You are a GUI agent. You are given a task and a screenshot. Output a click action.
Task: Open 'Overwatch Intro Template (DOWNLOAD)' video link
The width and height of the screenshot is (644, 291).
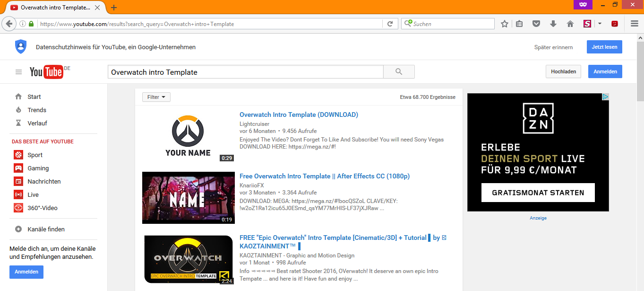(299, 115)
